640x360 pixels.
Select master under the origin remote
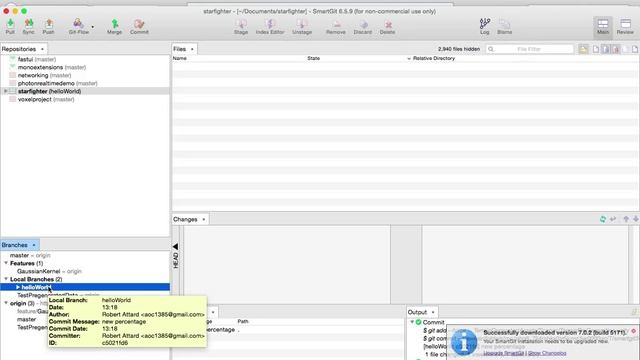(x=27, y=319)
